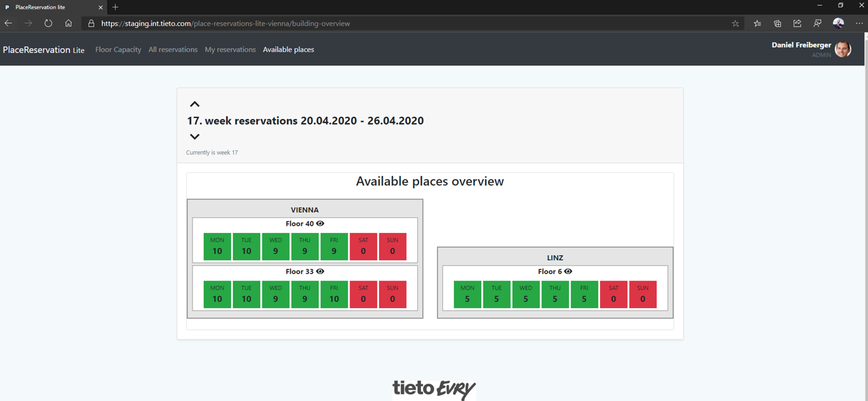868x401 pixels.
Task: Open the browser favorites list icon
Action: coord(757,23)
